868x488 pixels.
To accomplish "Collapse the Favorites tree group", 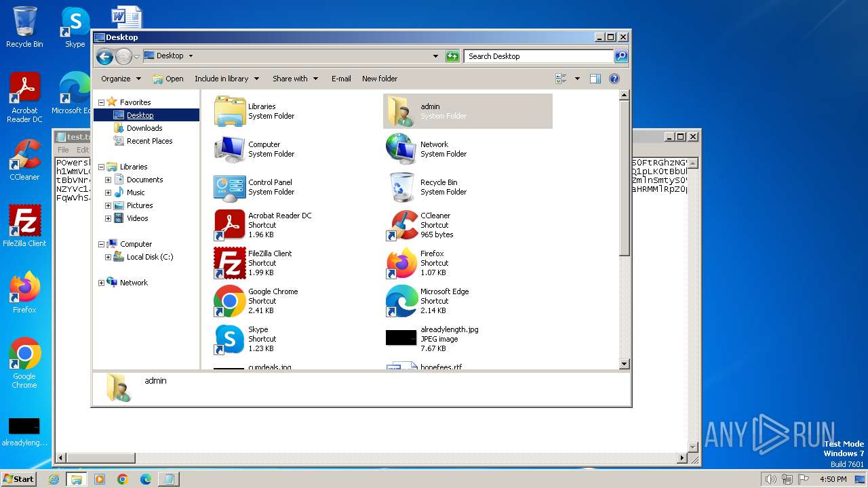I will [102, 102].
